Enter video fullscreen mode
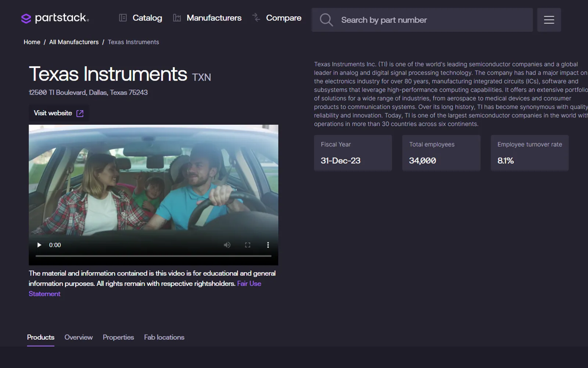This screenshot has width=588, height=368. coord(248,245)
